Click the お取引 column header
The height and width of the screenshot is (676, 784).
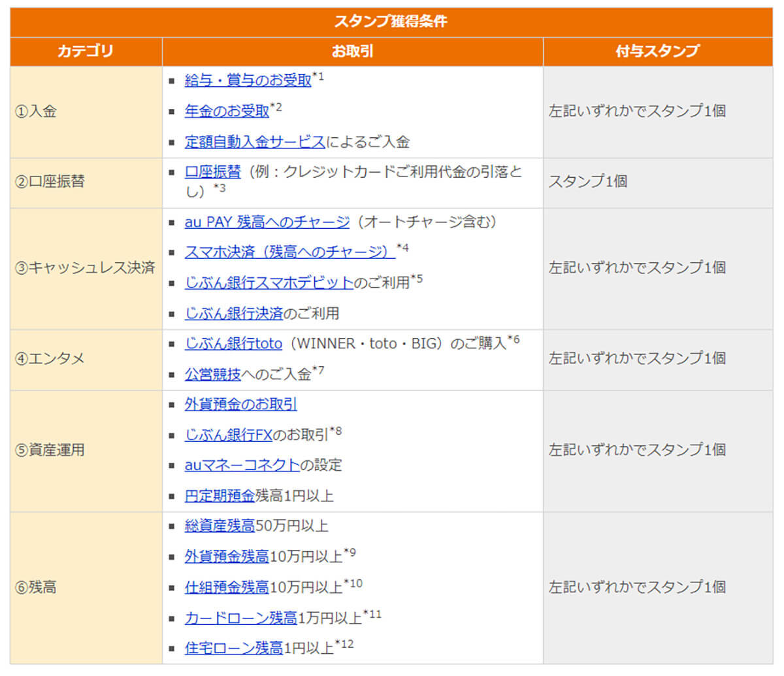pyautogui.click(x=353, y=51)
